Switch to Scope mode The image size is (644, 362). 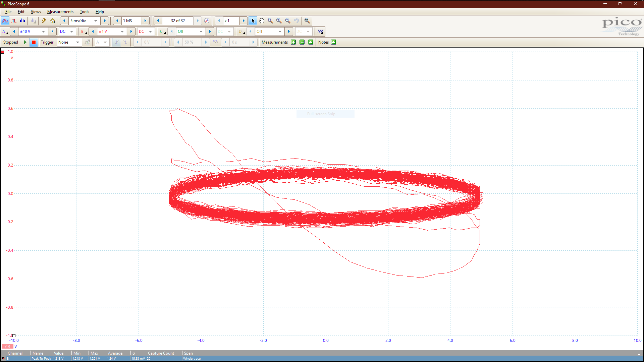coord(5,21)
